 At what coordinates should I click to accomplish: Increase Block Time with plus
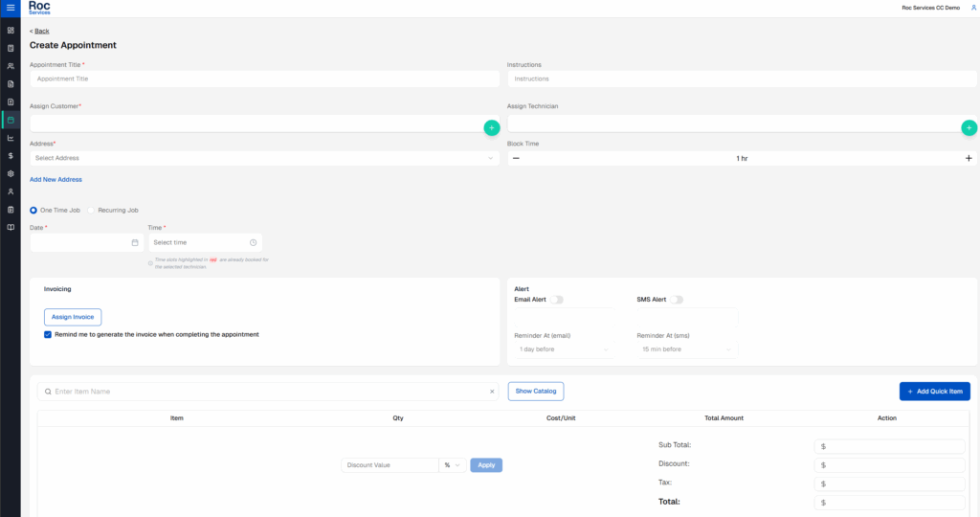[969, 158]
